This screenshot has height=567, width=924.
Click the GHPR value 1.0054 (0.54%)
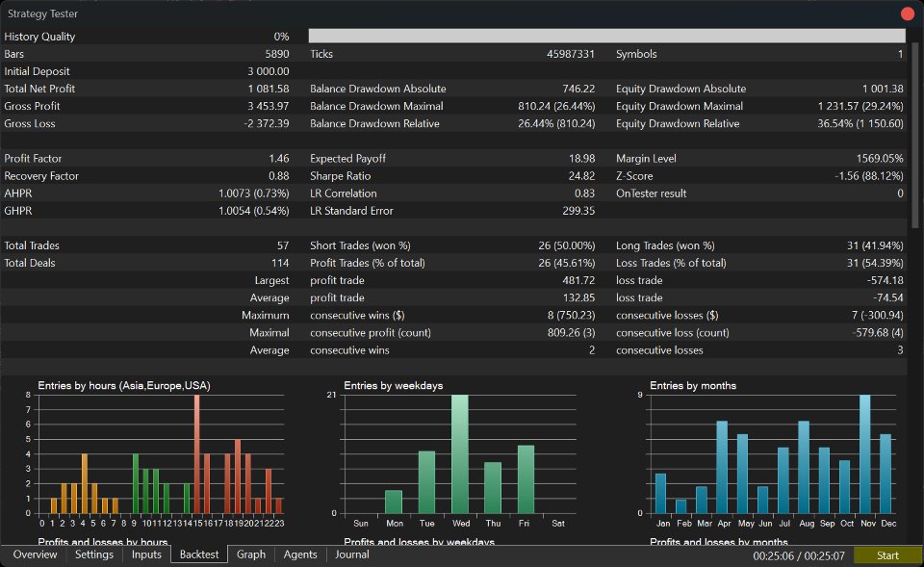coord(253,211)
